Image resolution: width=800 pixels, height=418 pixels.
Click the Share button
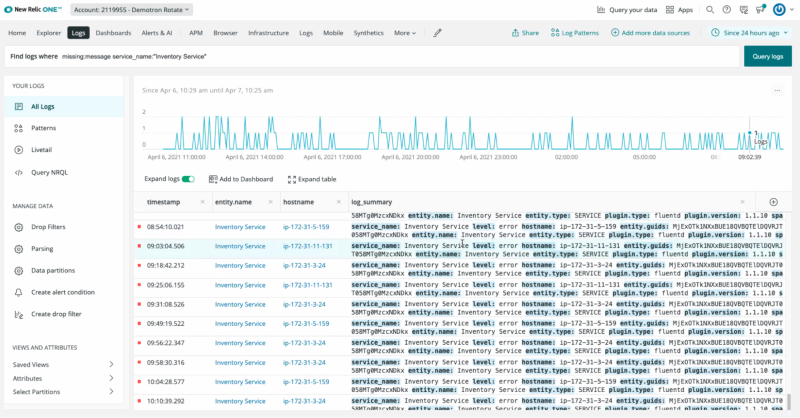pos(525,33)
